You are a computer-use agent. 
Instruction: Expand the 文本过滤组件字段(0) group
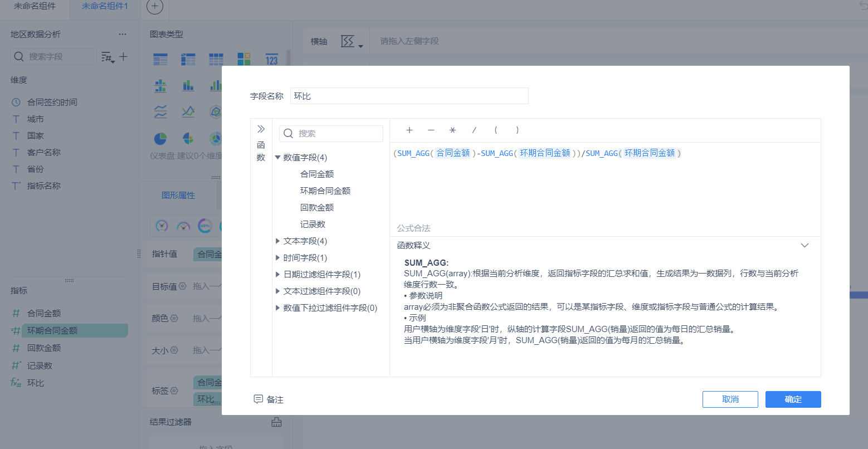pyautogui.click(x=277, y=291)
